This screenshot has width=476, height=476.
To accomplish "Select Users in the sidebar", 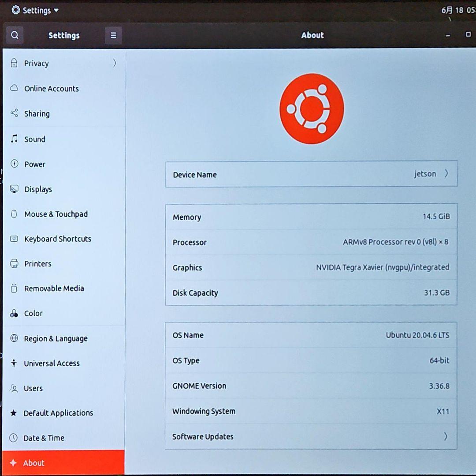I will point(64,388).
